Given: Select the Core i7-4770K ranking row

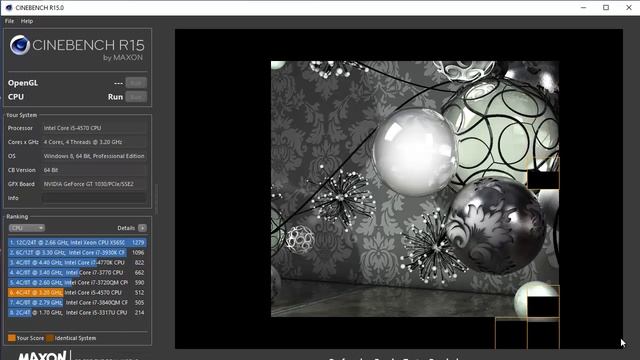Looking at the screenshot, I should [x=77, y=262].
